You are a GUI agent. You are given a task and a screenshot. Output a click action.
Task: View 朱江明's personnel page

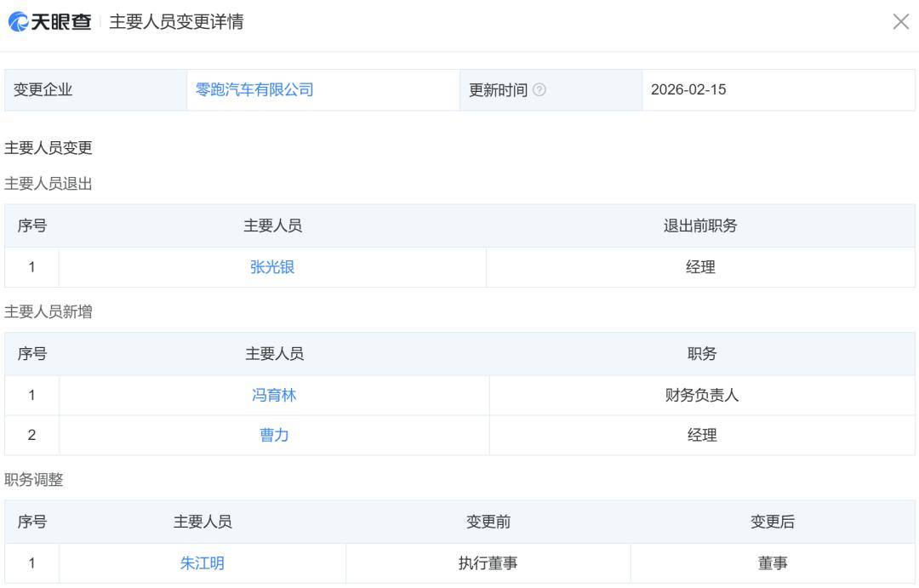coord(203,562)
